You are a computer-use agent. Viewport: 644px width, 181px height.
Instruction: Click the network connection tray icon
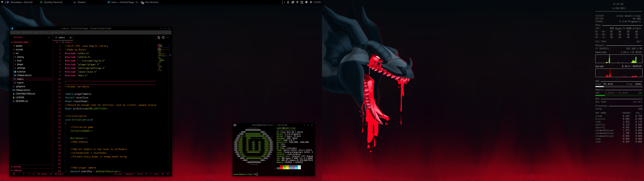(293, 2)
